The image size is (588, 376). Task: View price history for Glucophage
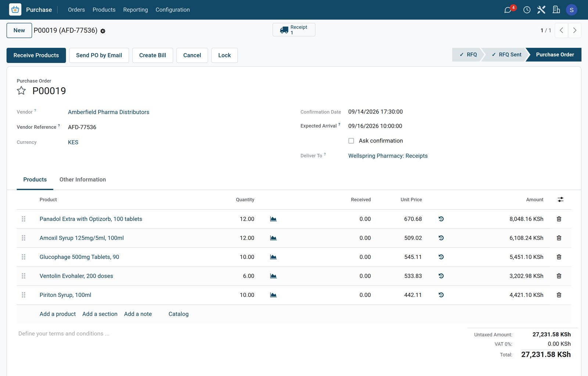pos(441,257)
